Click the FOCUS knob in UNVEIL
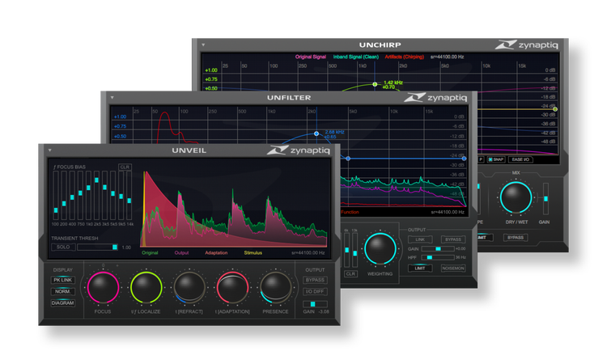 point(102,287)
